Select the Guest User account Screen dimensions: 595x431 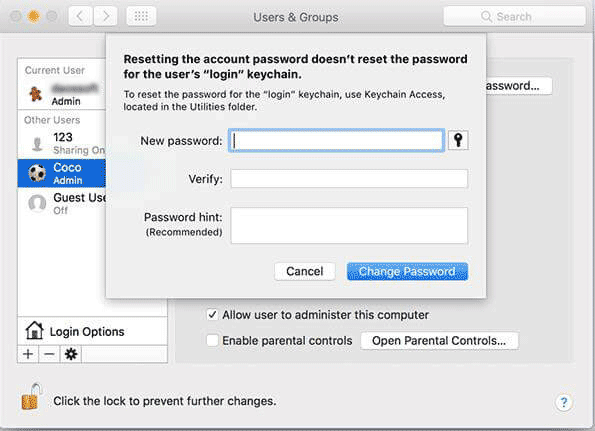pyautogui.click(x=61, y=203)
